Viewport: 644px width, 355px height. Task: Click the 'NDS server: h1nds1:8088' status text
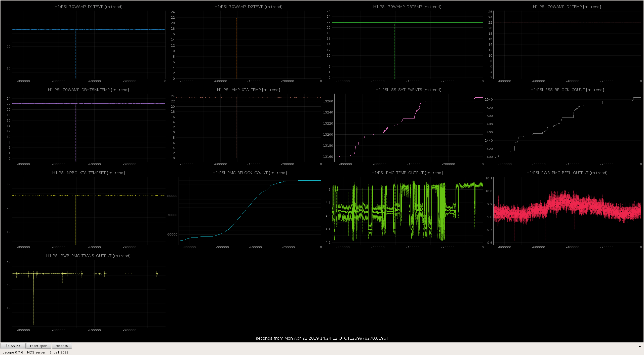(48, 352)
